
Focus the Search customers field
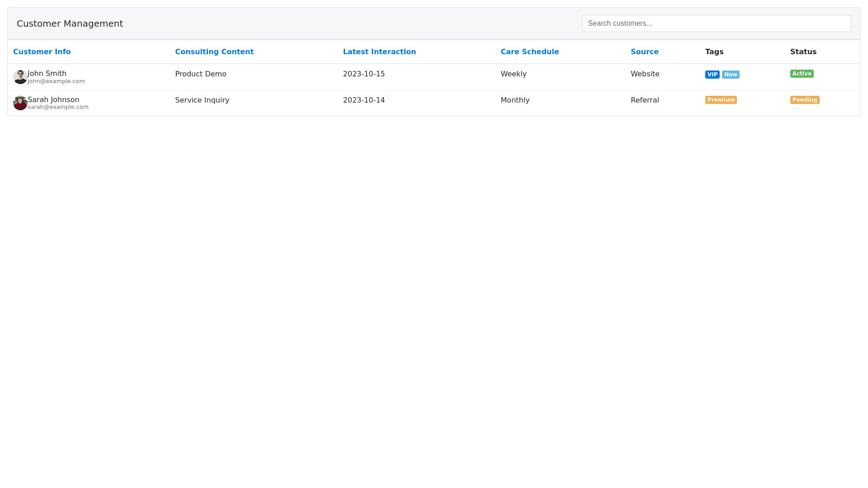[x=716, y=23]
